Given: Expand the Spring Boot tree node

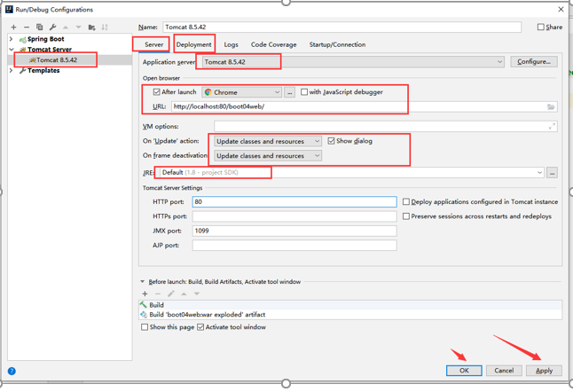Looking at the screenshot, I should pyautogui.click(x=11, y=39).
